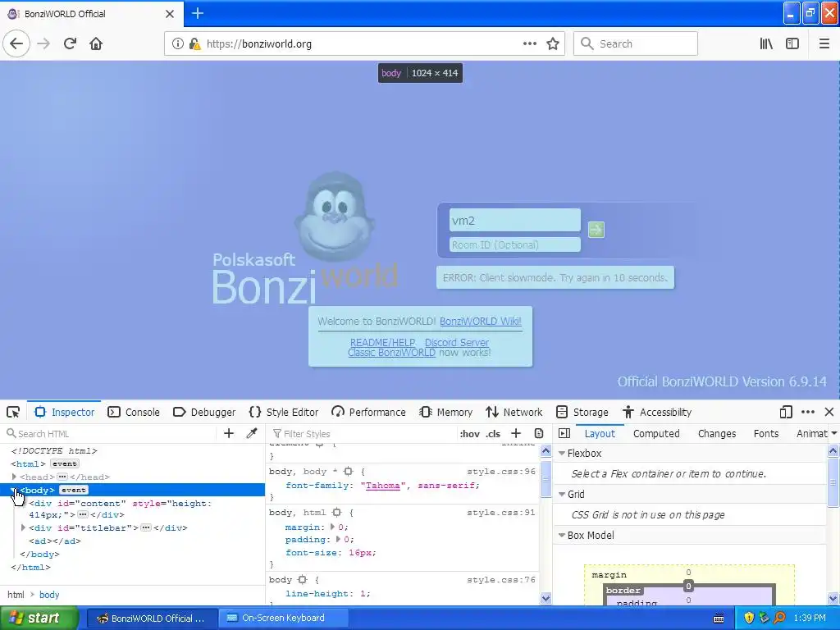Viewport: 840px width, 630px height.
Task: Open a new tab with the plus button
Action: [x=197, y=13]
